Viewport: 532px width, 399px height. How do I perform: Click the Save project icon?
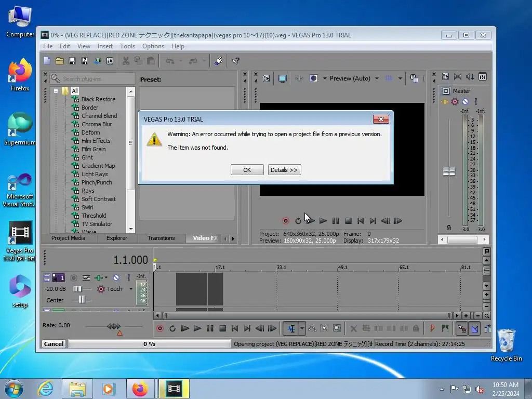72,61
